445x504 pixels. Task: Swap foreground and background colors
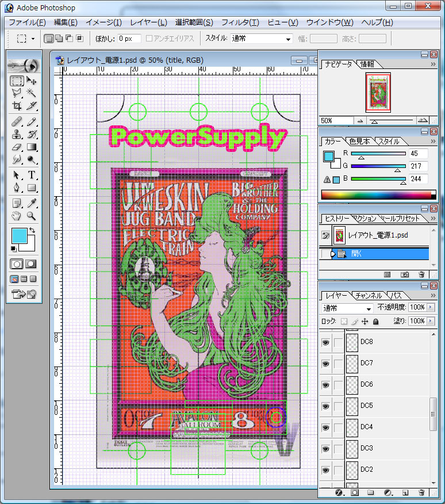[32, 230]
